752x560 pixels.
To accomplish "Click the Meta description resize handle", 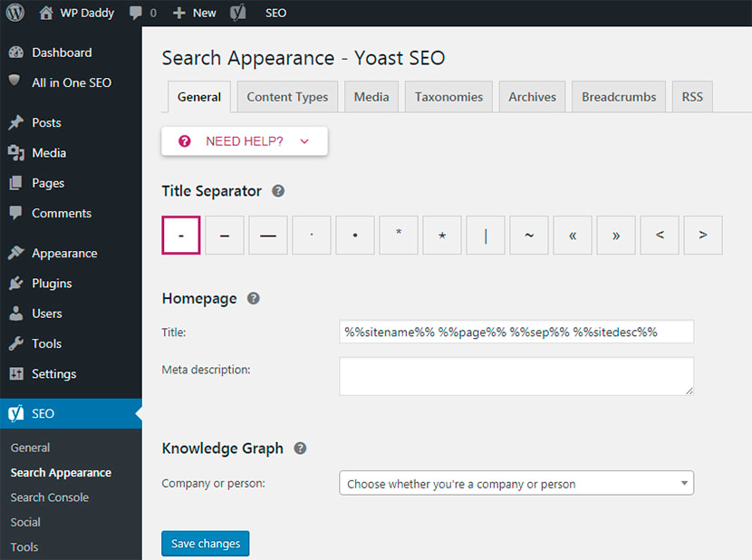I will pyautogui.click(x=689, y=391).
